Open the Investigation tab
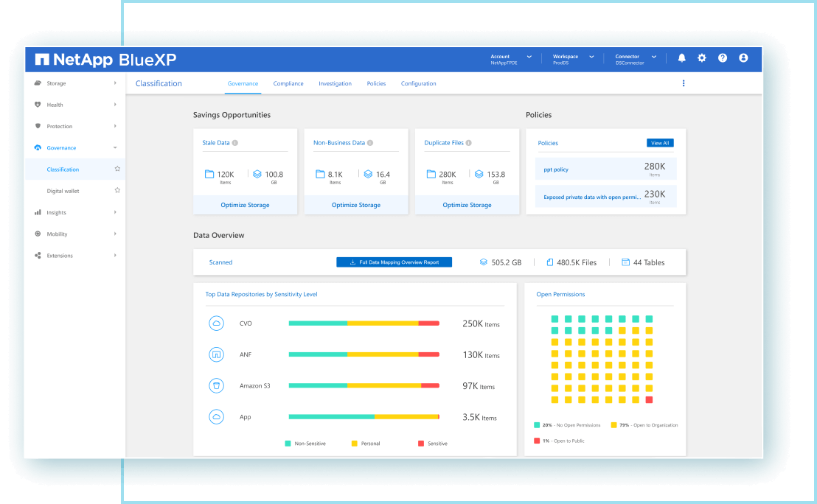Viewport: 817px width, 504px height. click(x=335, y=84)
